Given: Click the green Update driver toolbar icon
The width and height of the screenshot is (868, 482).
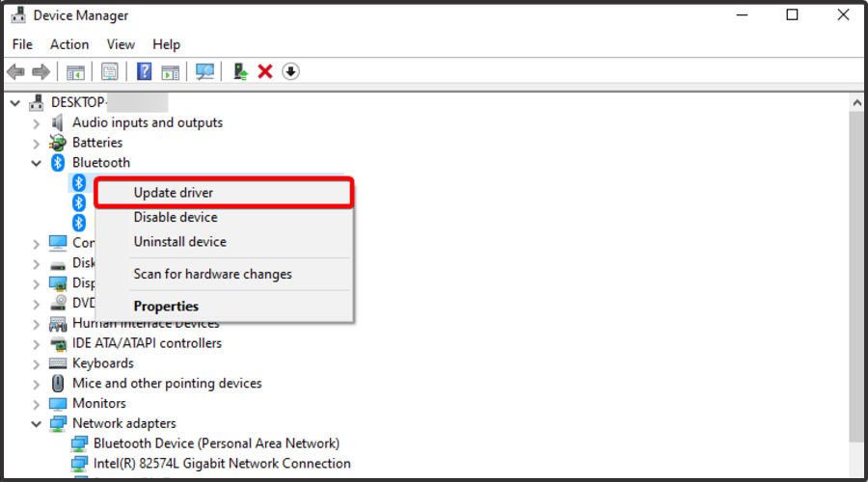Looking at the screenshot, I should 240,71.
